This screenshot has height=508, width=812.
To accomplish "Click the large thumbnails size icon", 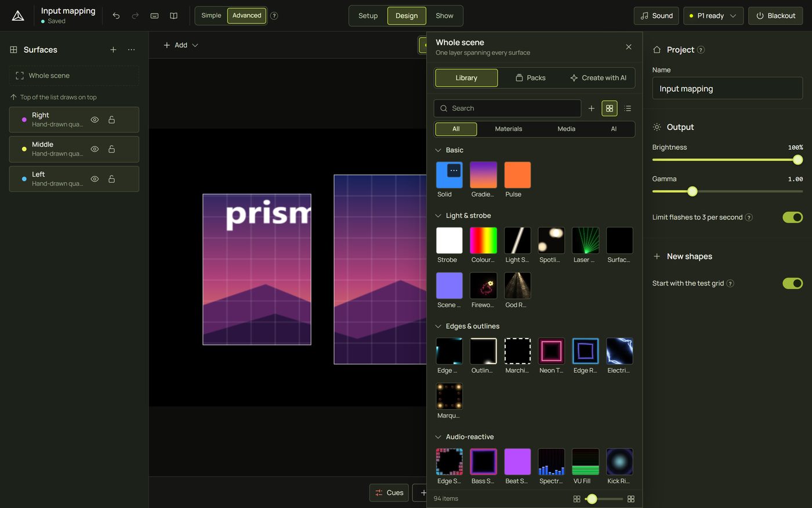I will click(631, 499).
